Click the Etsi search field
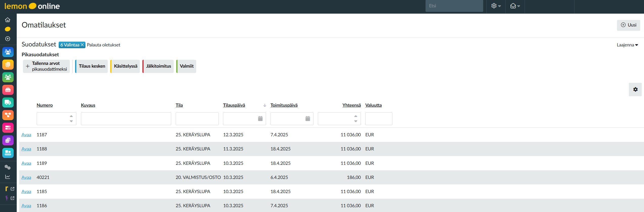 point(454,6)
